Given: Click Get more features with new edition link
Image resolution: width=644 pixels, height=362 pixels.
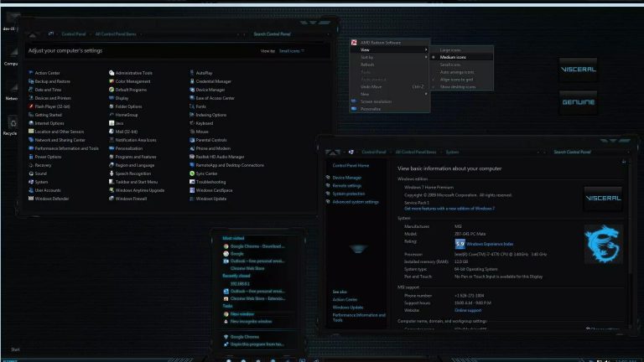Looking at the screenshot, I should [449, 209].
